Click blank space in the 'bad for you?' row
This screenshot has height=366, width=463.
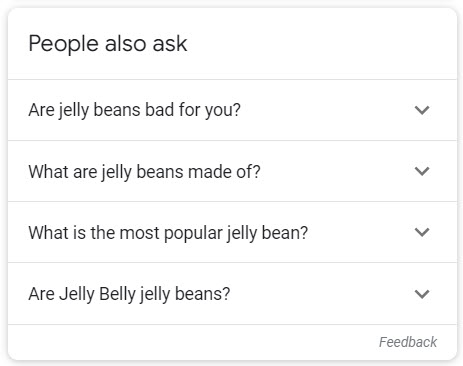tap(327, 110)
